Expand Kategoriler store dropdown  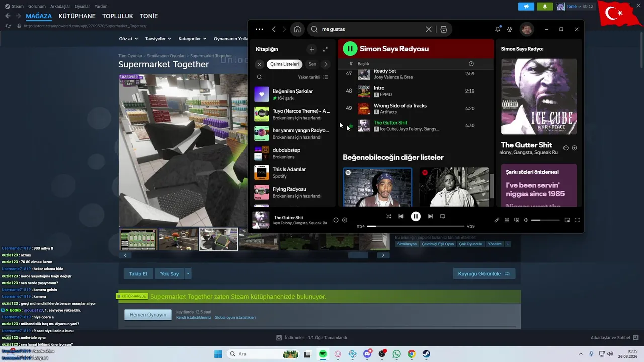click(x=192, y=39)
